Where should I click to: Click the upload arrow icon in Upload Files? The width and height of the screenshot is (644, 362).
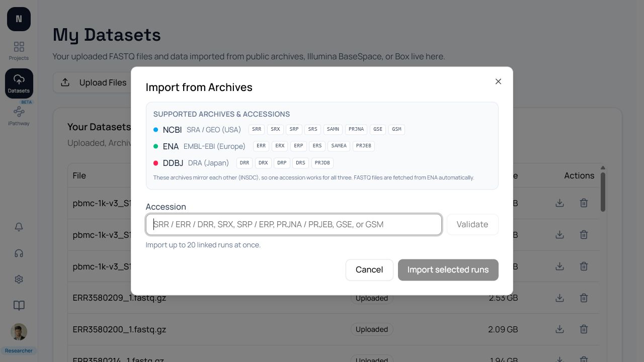click(65, 82)
